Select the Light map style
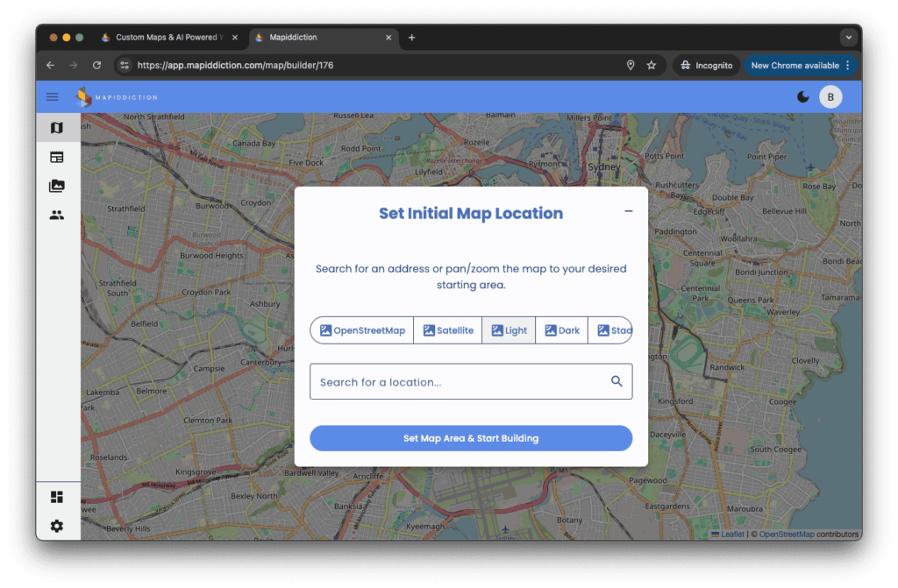Image resolution: width=898 pixels, height=588 pixels. (x=509, y=330)
